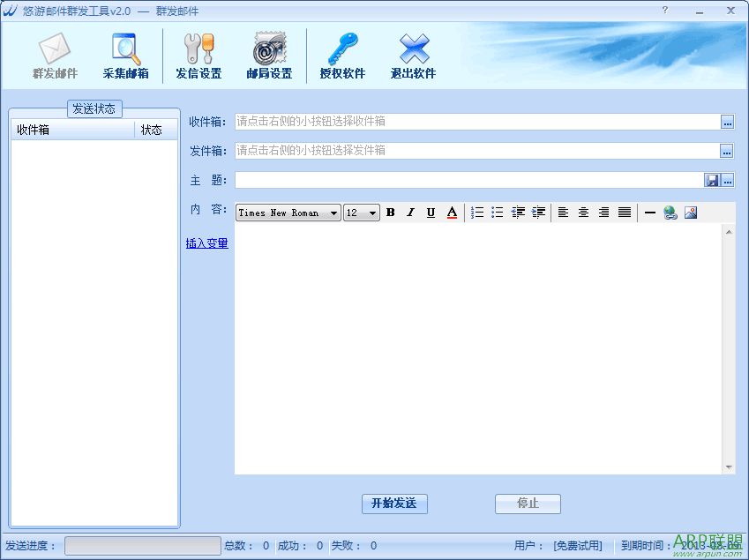Click into the 主题 subject input field
Screen dimensions: 749x560
tap(468, 180)
